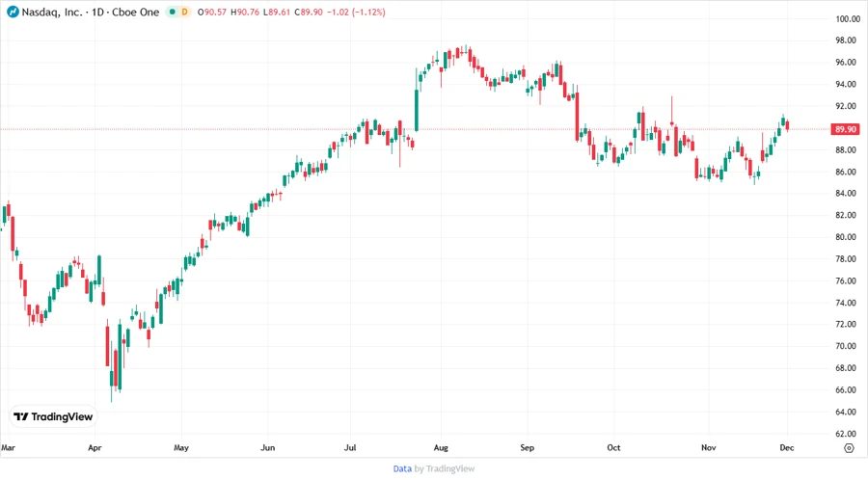Open chart settings gear icon
Screen dimensions: 868x480
[849, 448]
